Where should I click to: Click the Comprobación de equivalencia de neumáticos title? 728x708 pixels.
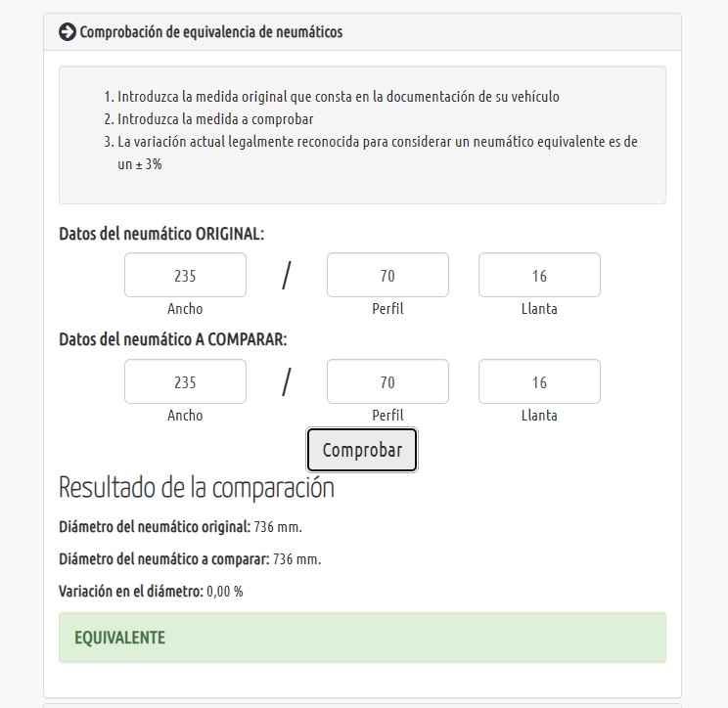point(210,32)
